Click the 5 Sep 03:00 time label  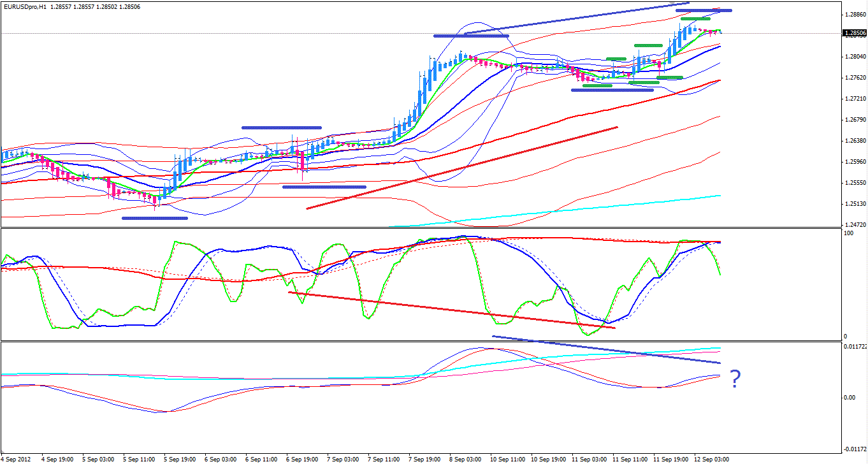click(98, 459)
